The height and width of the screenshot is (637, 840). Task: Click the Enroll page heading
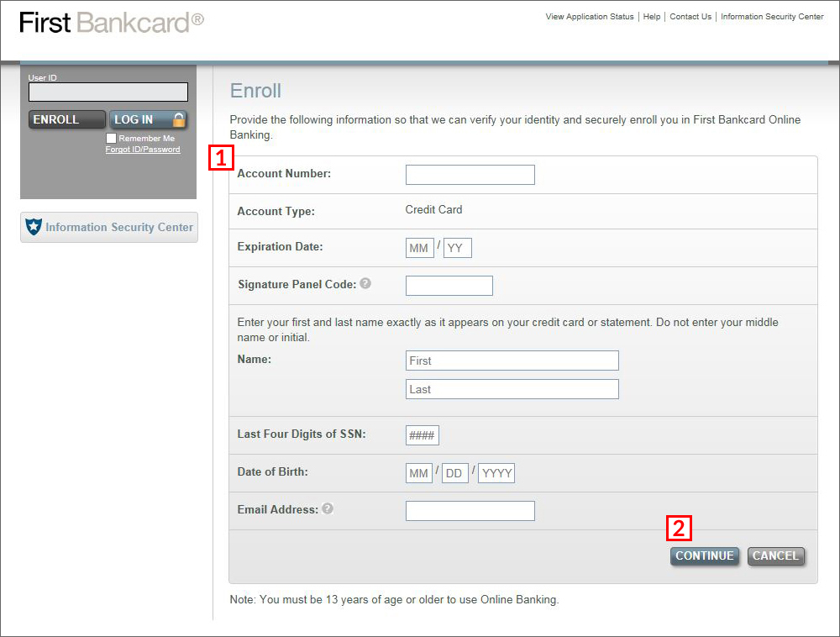[255, 91]
